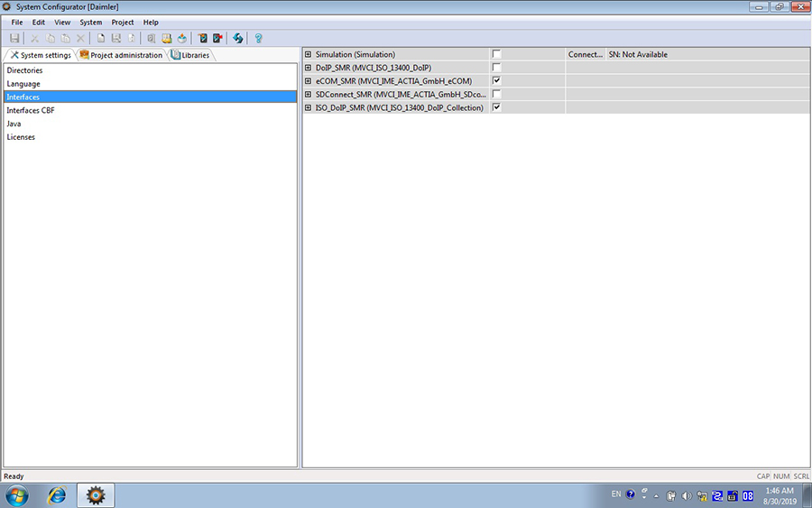Click the new document toolbar icon

(x=101, y=38)
